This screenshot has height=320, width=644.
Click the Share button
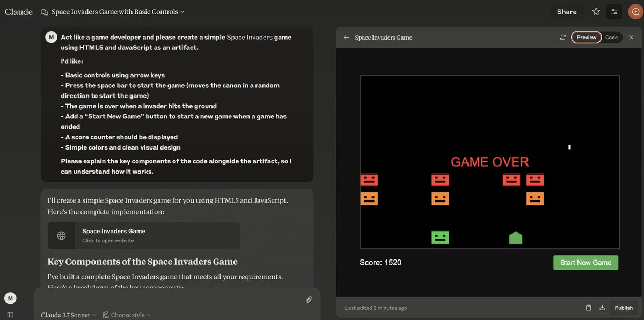[567, 12]
